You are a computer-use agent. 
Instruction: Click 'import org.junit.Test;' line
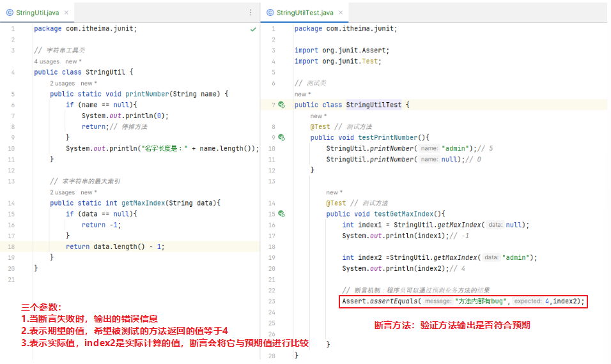pyautogui.click(x=338, y=61)
